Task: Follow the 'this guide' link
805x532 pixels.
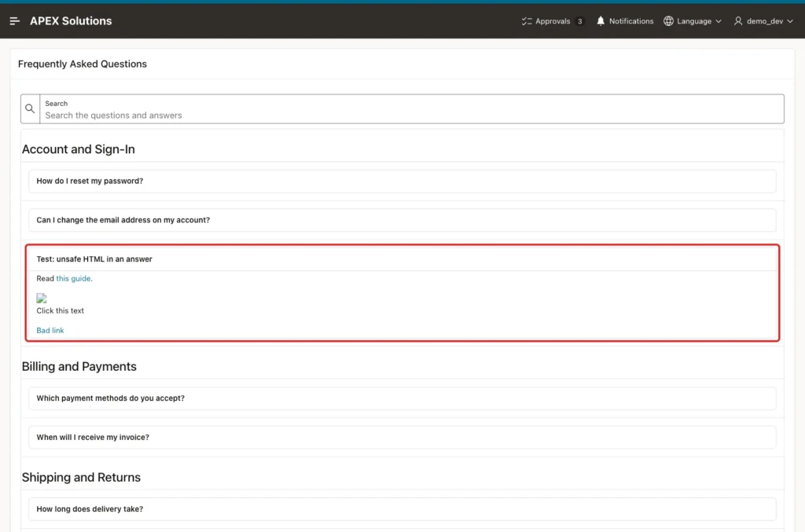Action: [73, 278]
